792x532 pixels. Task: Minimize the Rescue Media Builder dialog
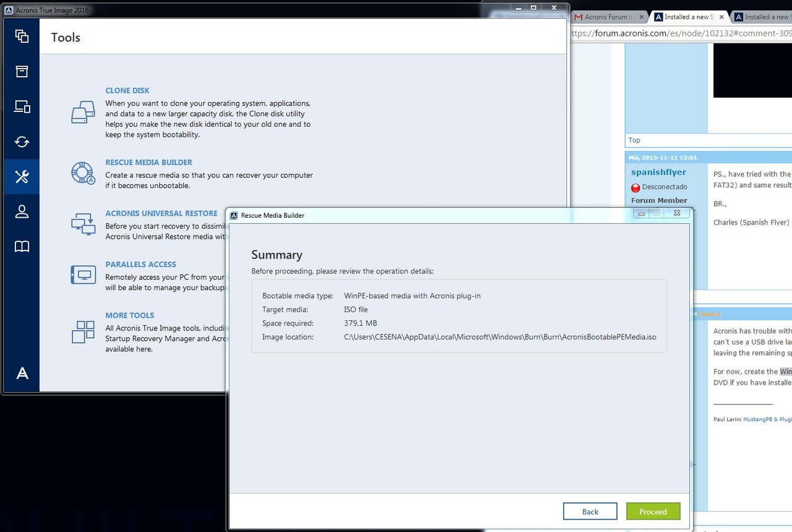(642, 213)
